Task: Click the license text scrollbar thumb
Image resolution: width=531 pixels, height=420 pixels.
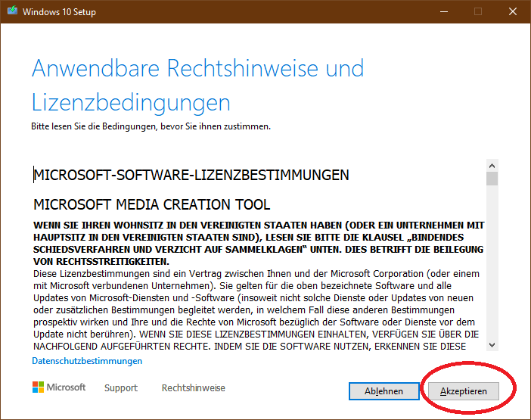Action: [x=492, y=179]
